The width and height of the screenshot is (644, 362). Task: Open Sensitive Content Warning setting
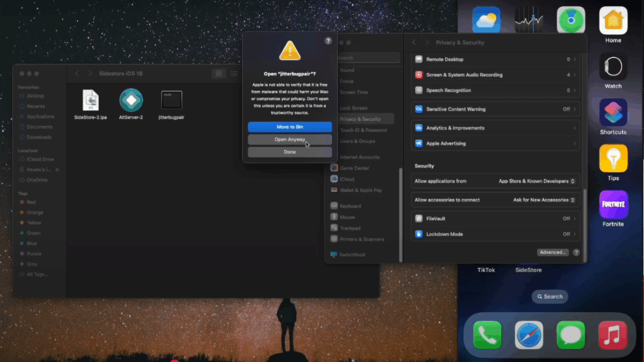point(496,109)
